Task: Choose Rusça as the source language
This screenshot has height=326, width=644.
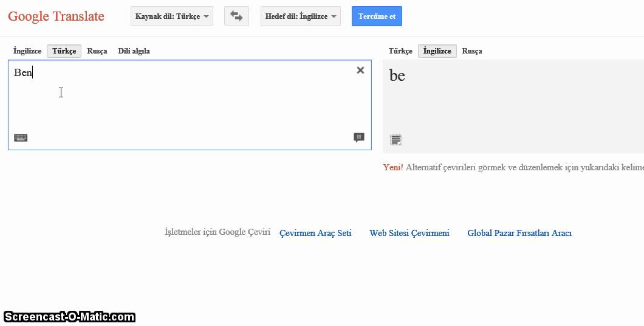Action: click(97, 51)
